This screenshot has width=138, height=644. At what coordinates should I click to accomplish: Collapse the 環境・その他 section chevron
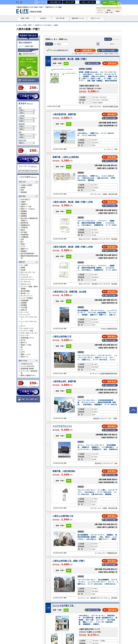coord(37,361)
